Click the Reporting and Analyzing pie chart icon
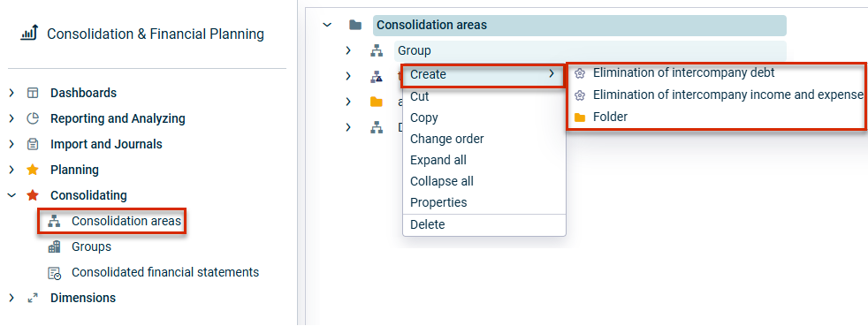Viewport: 868px width, 326px height. tap(33, 118)
